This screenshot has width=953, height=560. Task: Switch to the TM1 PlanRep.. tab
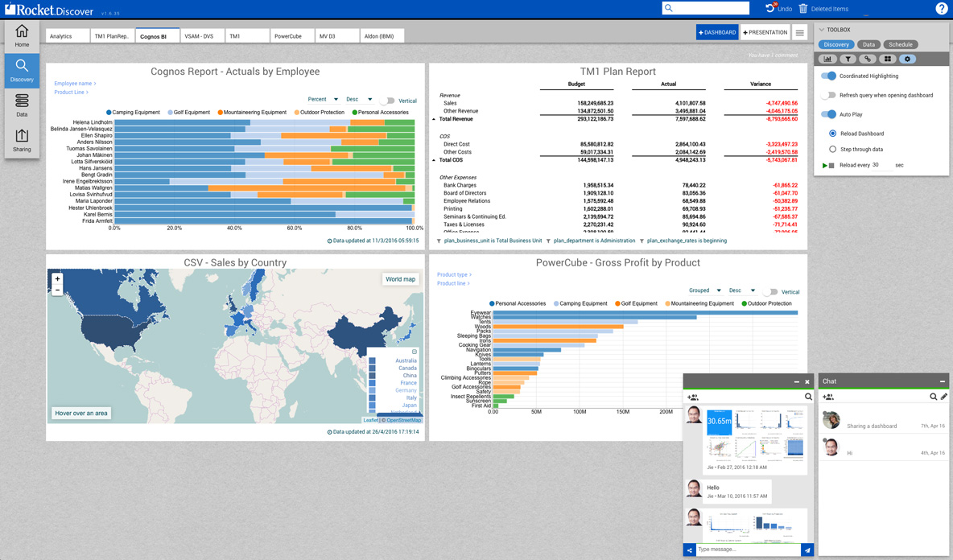[113, 36]
